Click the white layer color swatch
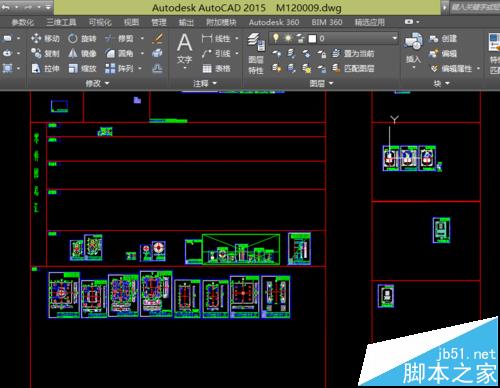The width and height of the screenshot is (500, 388). [x=312, y=39]
